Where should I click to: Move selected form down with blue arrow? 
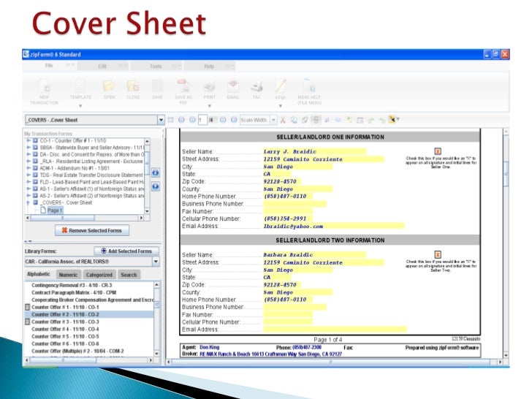(x=156, y=186)
